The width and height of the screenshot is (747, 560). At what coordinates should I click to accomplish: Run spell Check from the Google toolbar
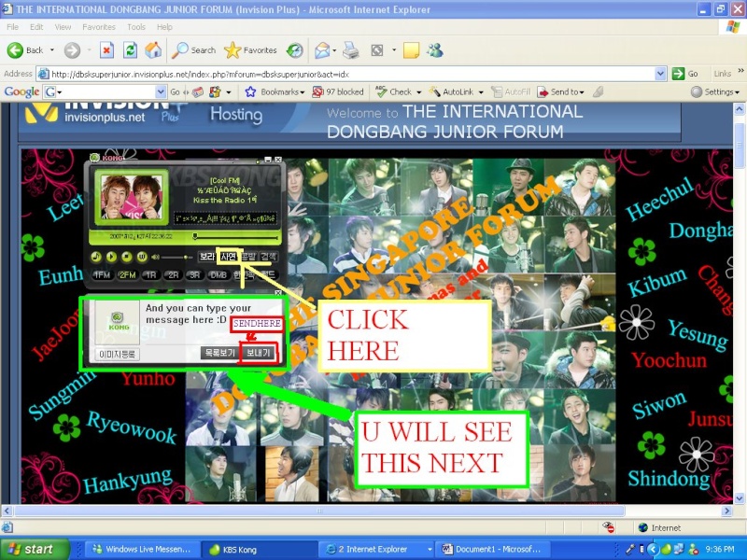[393, 91]
